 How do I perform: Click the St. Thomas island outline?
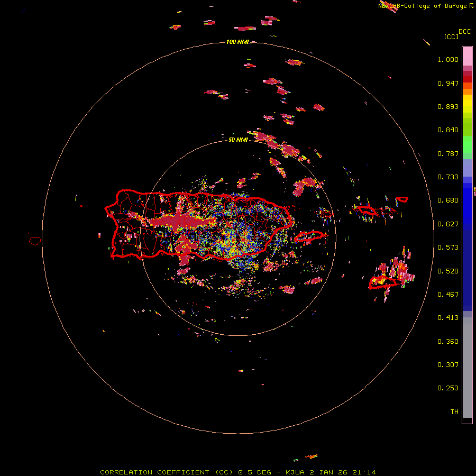(x=367, y=210)
